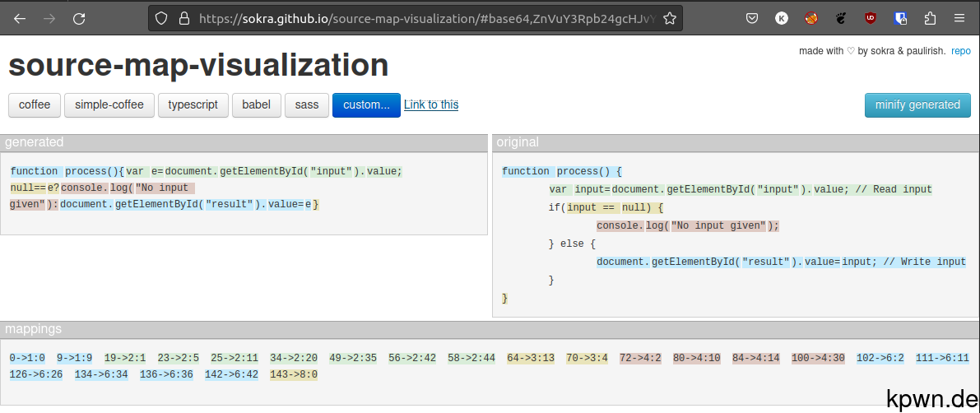Viewport: 980px width, 413px height.
Task: Click mapping 84->4:14
Action: click(x=756, y=358)
